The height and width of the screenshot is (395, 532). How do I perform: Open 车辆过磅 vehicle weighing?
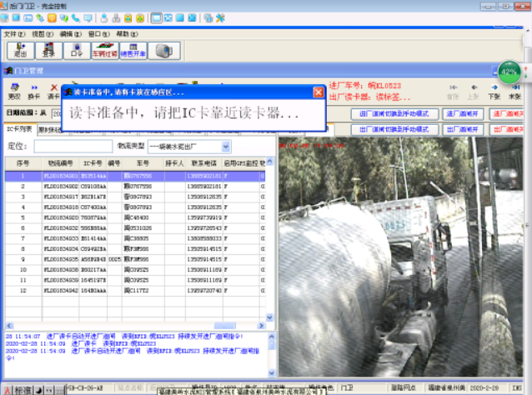click(103, 51)
